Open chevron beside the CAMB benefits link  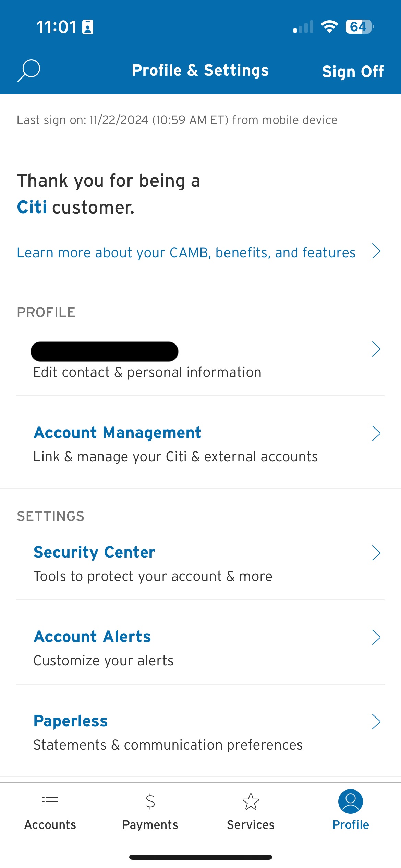click(x=376, y=251)
